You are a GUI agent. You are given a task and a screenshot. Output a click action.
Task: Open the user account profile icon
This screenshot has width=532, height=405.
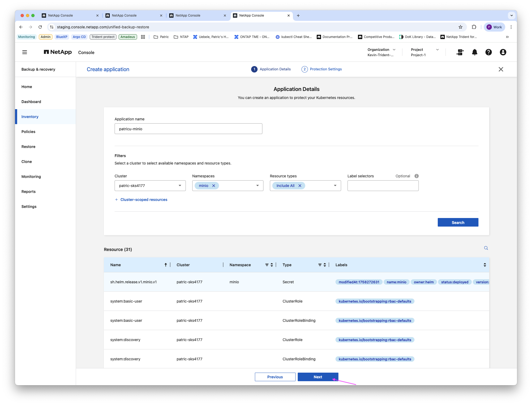[503, 52]
